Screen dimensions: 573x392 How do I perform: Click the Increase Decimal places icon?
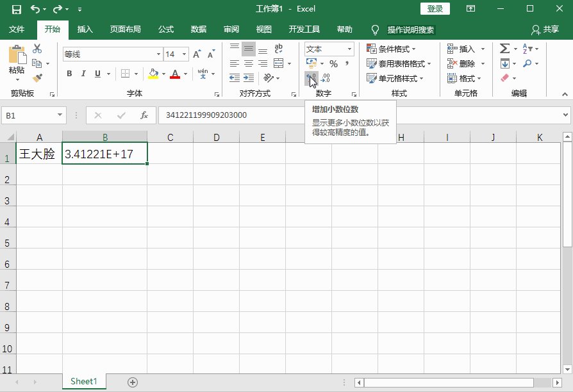(x=311, y=78)
